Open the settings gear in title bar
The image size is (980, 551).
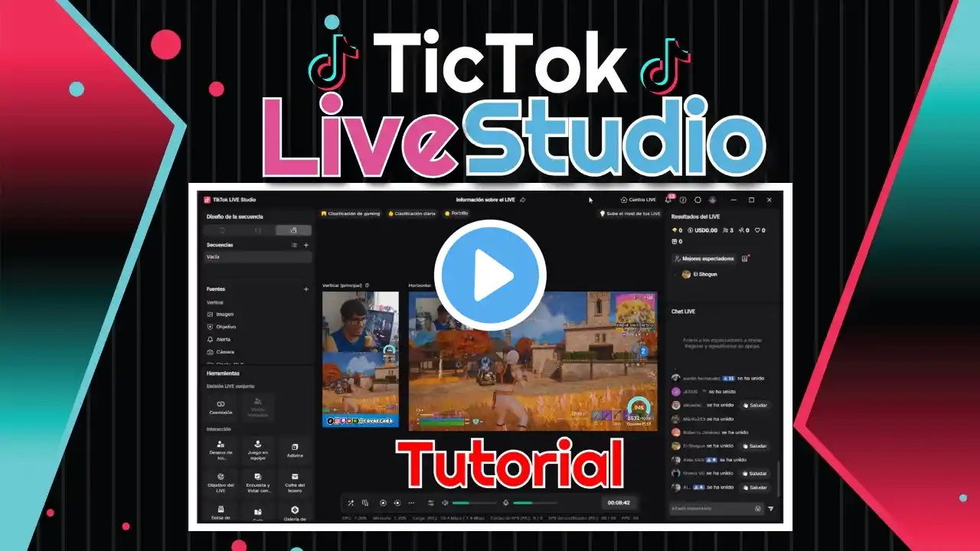coord(698,200)
